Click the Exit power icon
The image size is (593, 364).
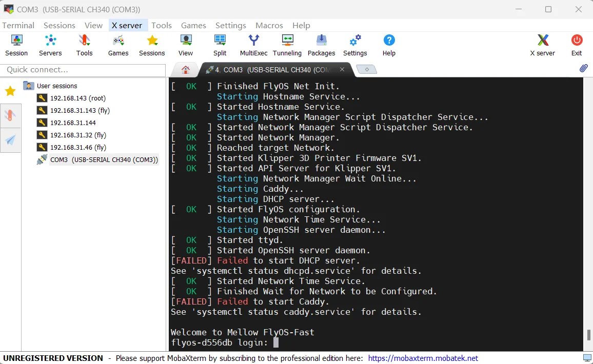577,45
